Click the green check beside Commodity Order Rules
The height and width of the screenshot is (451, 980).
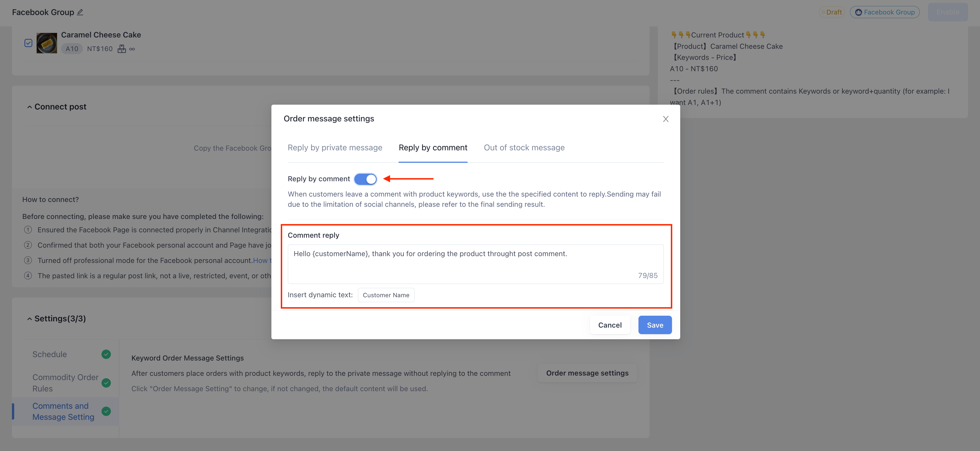pos(106,383)
